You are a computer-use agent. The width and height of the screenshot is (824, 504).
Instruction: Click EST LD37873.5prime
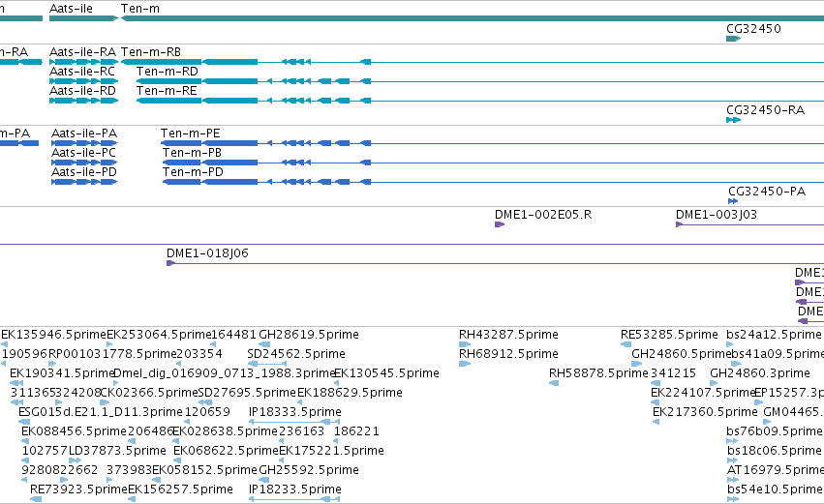click(117, 452)
